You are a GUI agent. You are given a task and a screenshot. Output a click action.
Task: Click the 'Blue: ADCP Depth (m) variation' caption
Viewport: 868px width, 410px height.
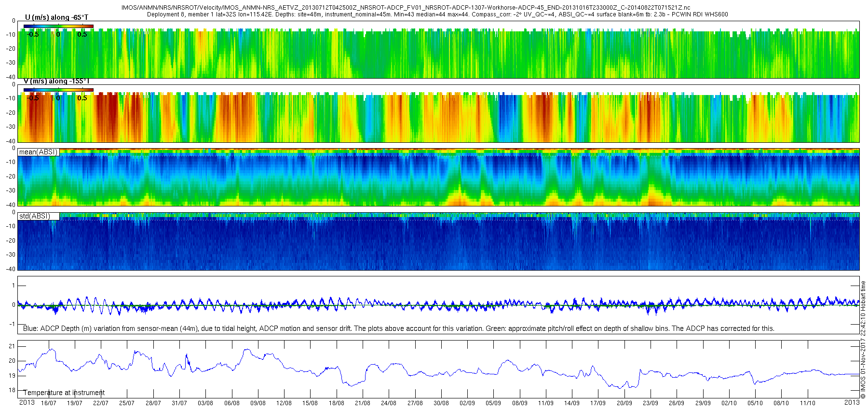coord(399,328)
